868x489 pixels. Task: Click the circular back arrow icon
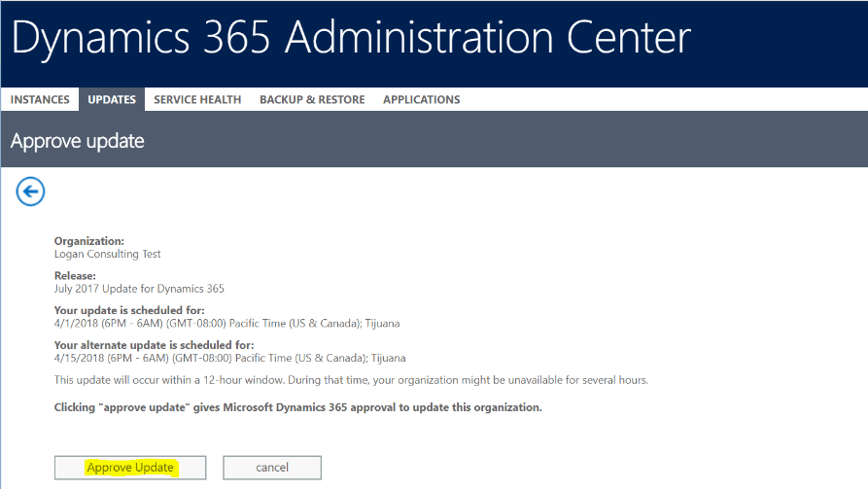coord(30,192)
